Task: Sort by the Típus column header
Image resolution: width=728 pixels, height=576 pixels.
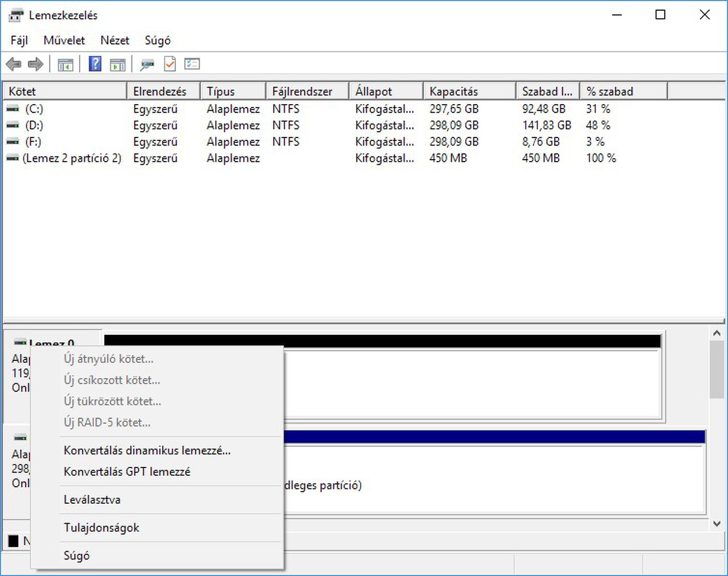Action: click(x=233, y=91)
